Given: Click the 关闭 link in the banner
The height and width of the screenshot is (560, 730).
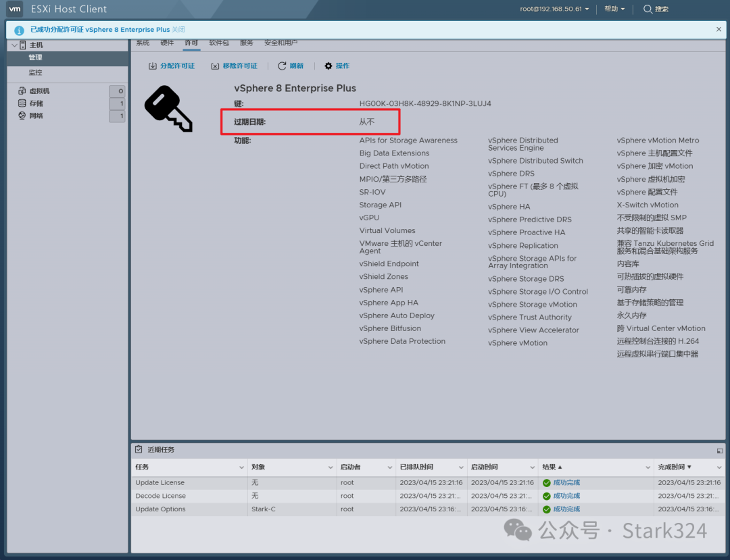Looking at the screenshot, I should tap(178, 29).
